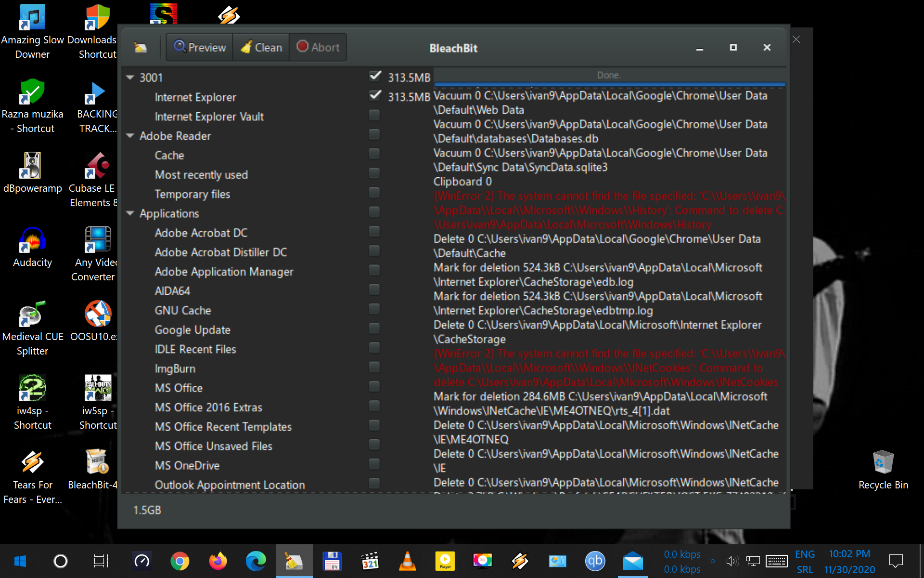Viewport: 924px width, 578px height.
Task: Check the MS Office cleaner checkbox
Action: point(374,386)
